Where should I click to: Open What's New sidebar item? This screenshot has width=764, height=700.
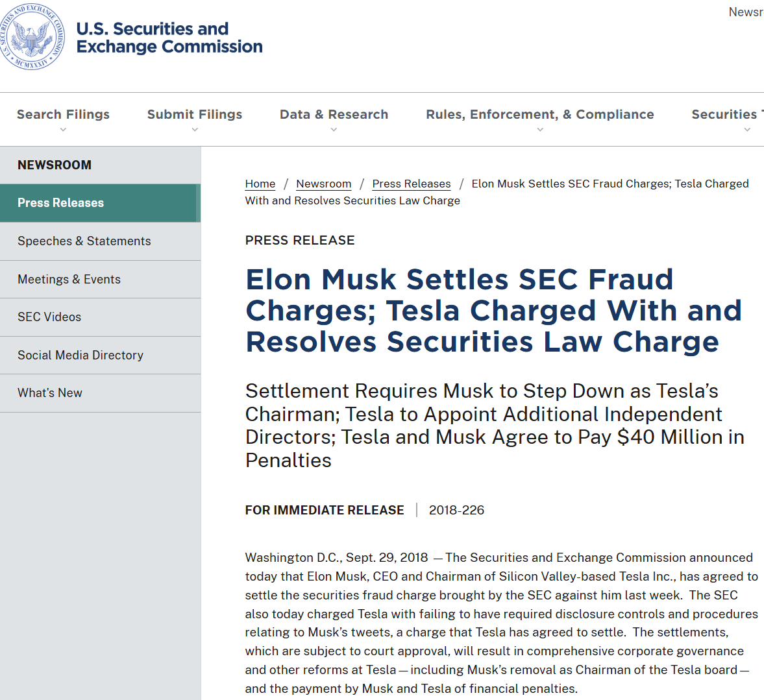(x=101, y=393)
